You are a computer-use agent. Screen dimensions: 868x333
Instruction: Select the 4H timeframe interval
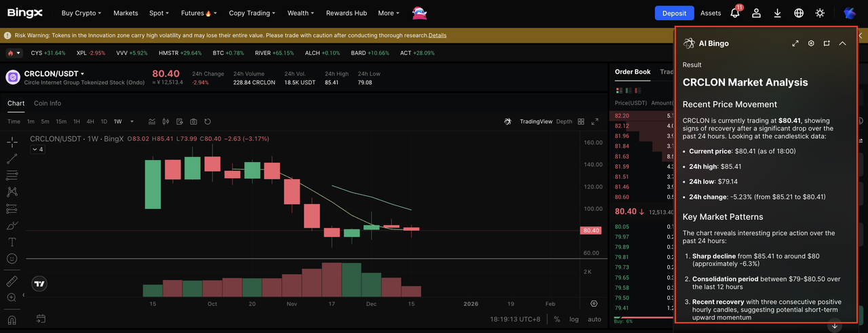pyautogui.click(x=90, y=121)
